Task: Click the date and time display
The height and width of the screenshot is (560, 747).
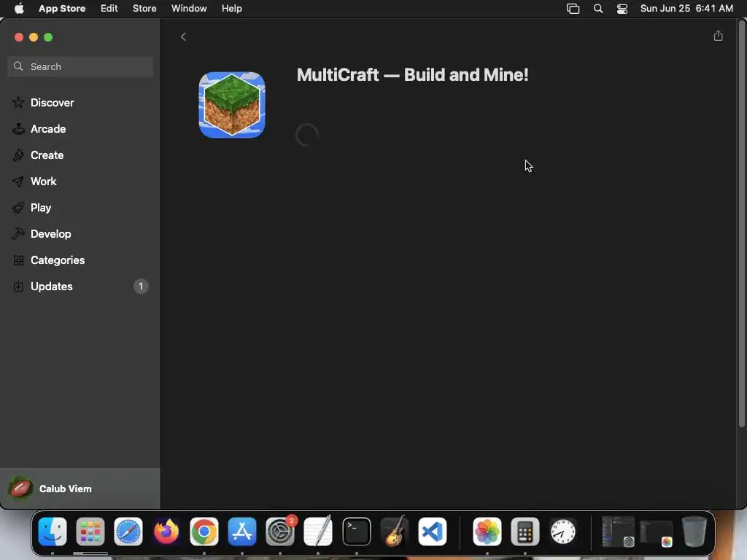Action: [x=686, y=8]
